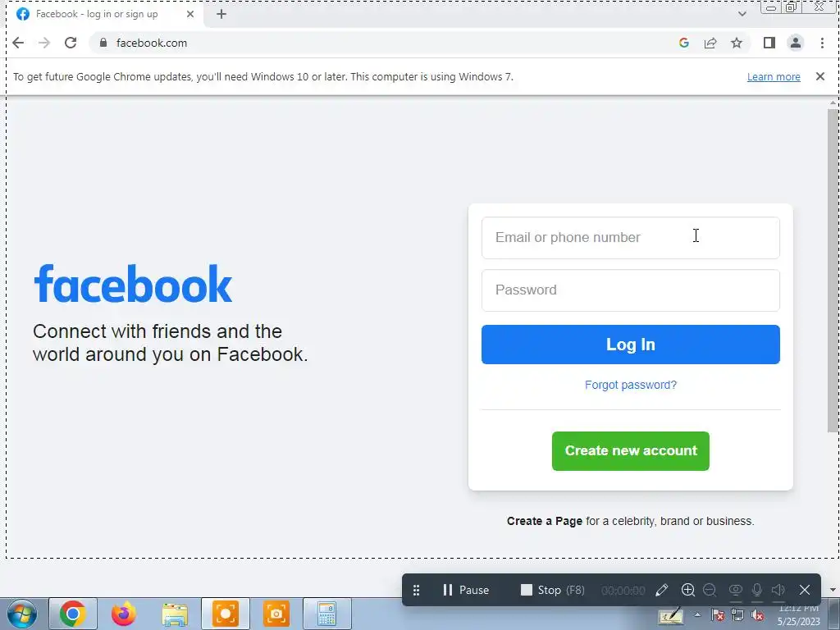Click the Google icon in address bar

tap(683, 43)
